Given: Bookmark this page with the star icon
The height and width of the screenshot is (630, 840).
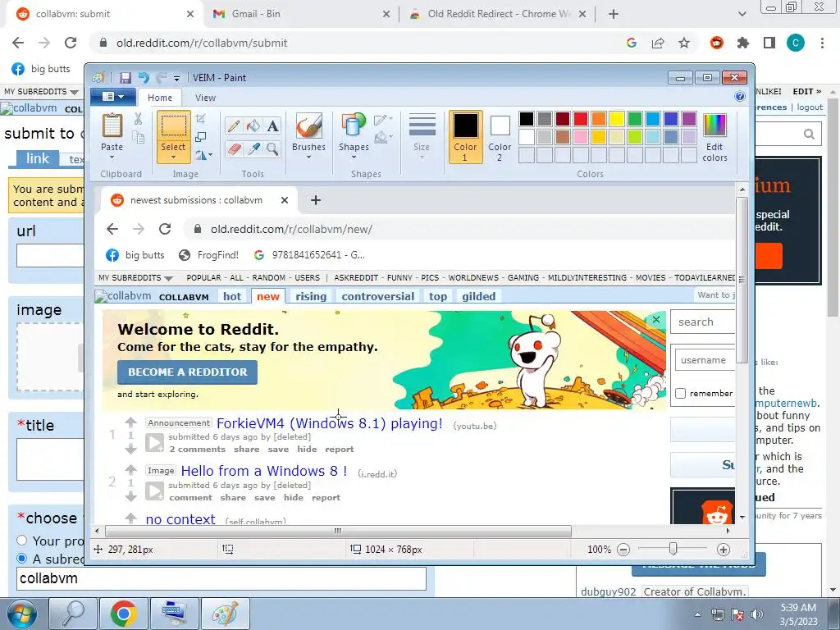Looking at the screenshot, I should (x=684, y=43).
